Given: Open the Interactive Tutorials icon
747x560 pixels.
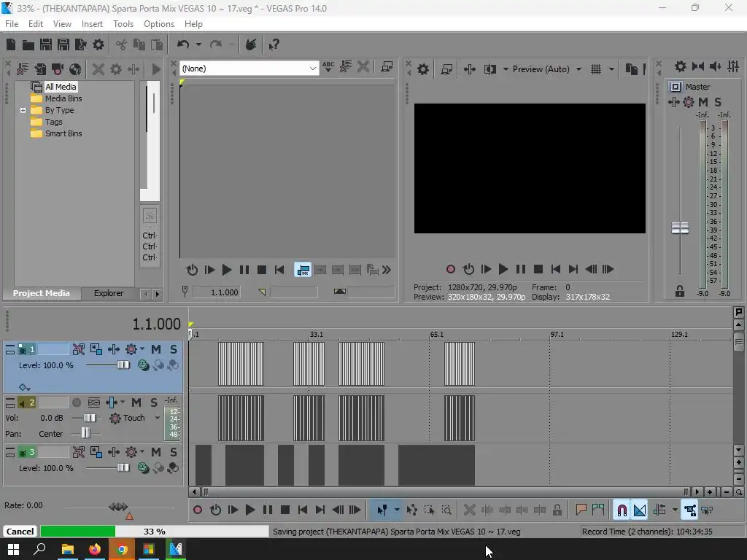Looking at the screenshot, I should 251,44.
